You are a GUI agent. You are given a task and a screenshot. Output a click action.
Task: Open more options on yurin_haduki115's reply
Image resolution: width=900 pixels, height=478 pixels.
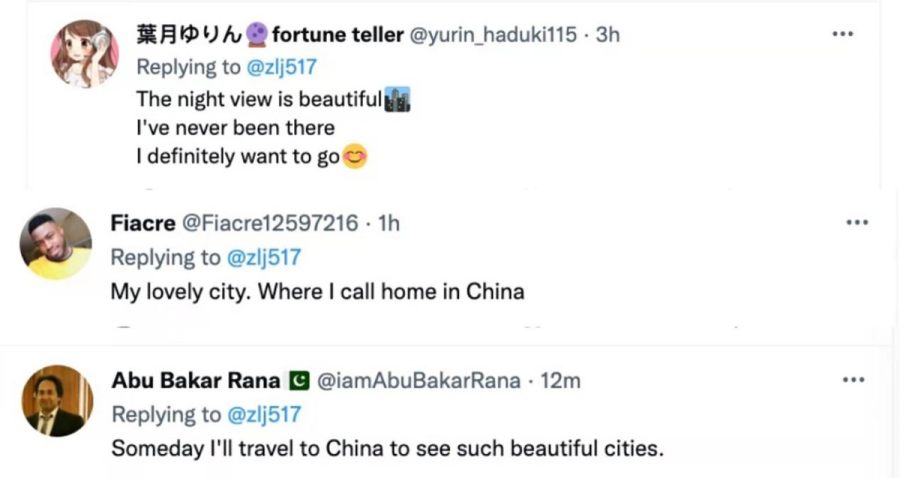click(x=842, y=33)
